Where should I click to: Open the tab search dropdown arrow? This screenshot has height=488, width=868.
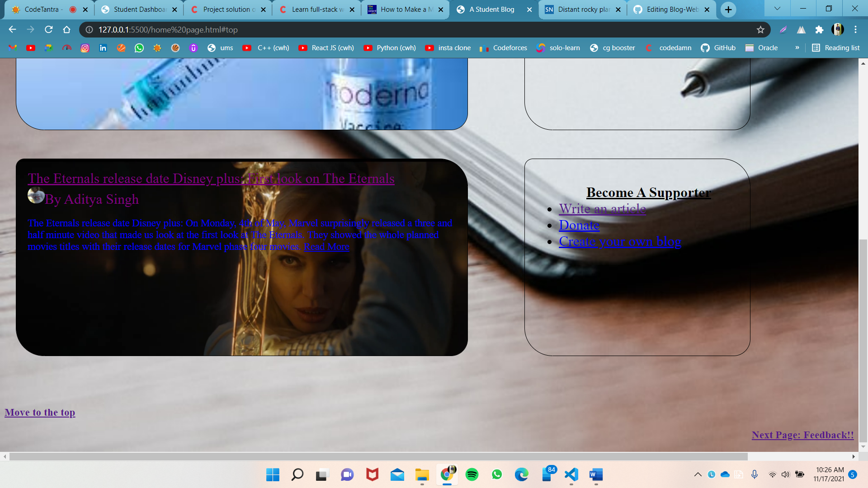click(777, 9)
